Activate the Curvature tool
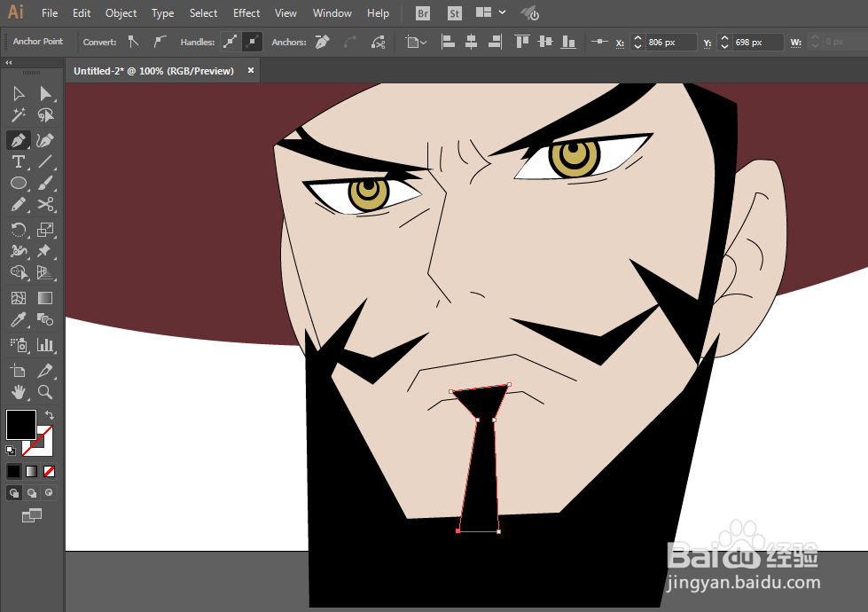Screen dimensions: 868x612 pos(45,140)
